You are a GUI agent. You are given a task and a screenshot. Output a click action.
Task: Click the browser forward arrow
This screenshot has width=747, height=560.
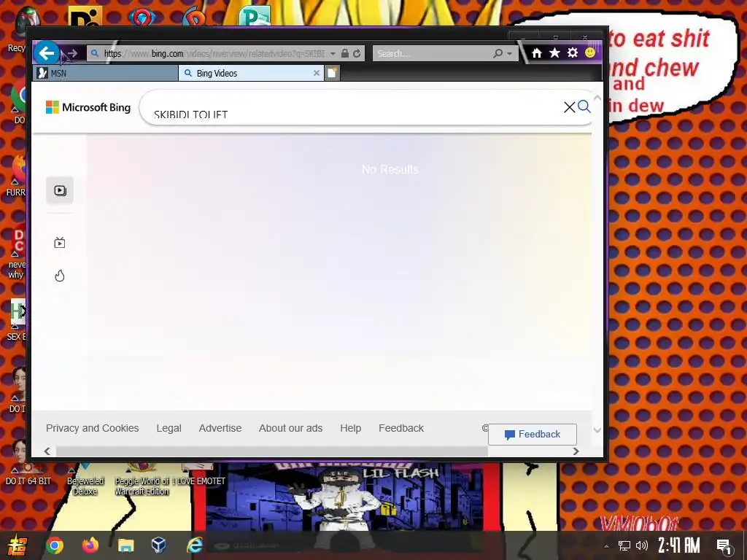coord(72,53)
